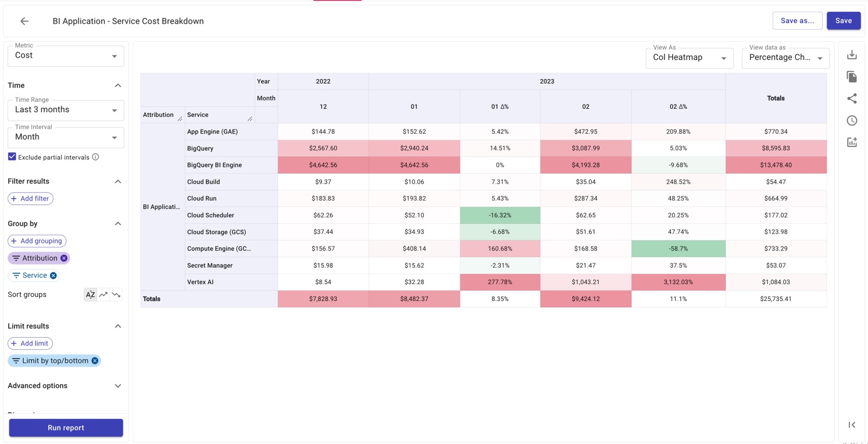Click the info icon beside Exclude partial intervals
The image size is (868, 444).
[x=95, y=157]
